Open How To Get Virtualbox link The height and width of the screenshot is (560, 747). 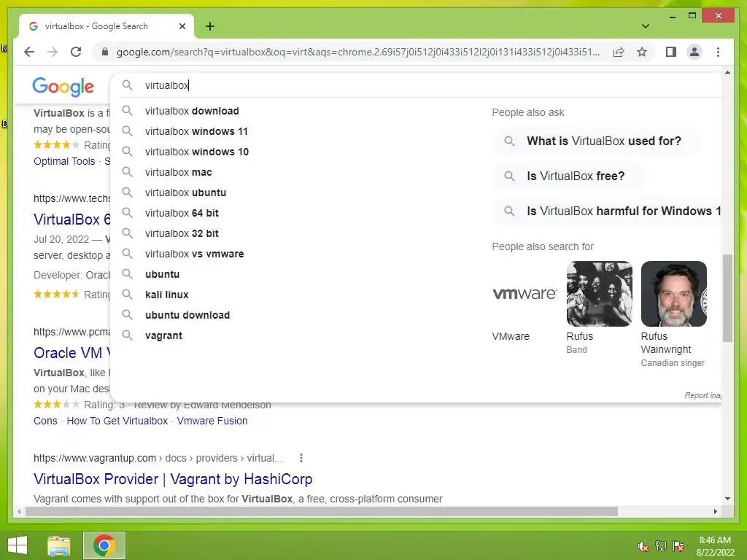pyautogui.click(x=117, y=421)
